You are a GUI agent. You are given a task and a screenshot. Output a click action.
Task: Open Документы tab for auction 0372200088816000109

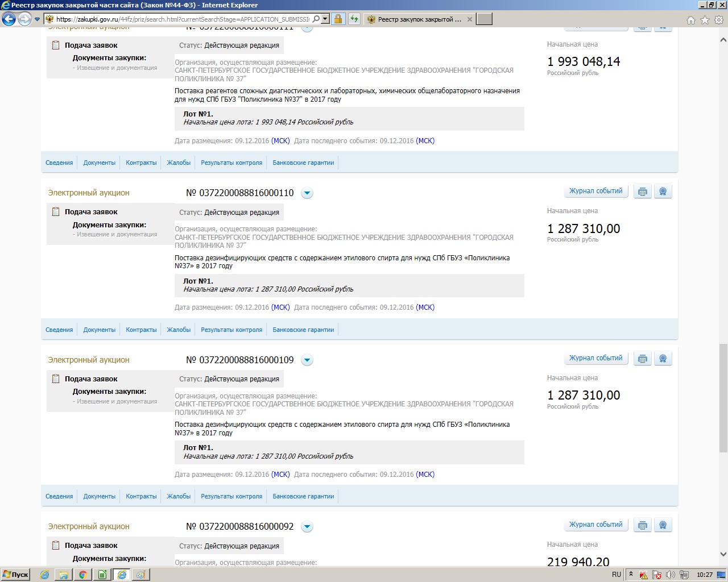pyautogui.click(x=100, y=496)
